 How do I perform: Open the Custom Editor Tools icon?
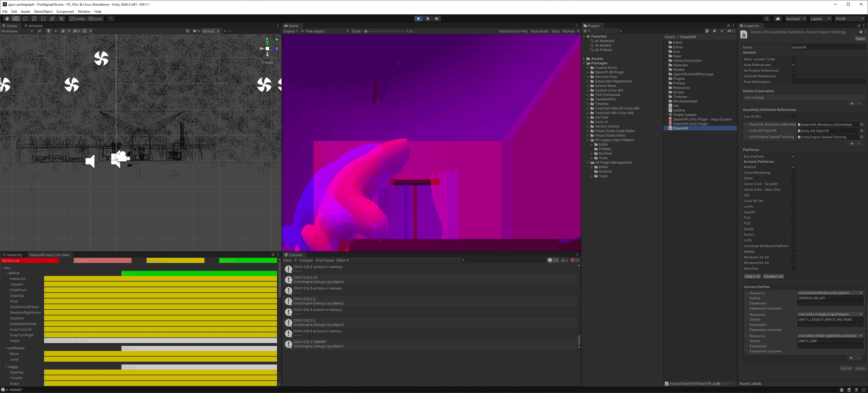62,19
